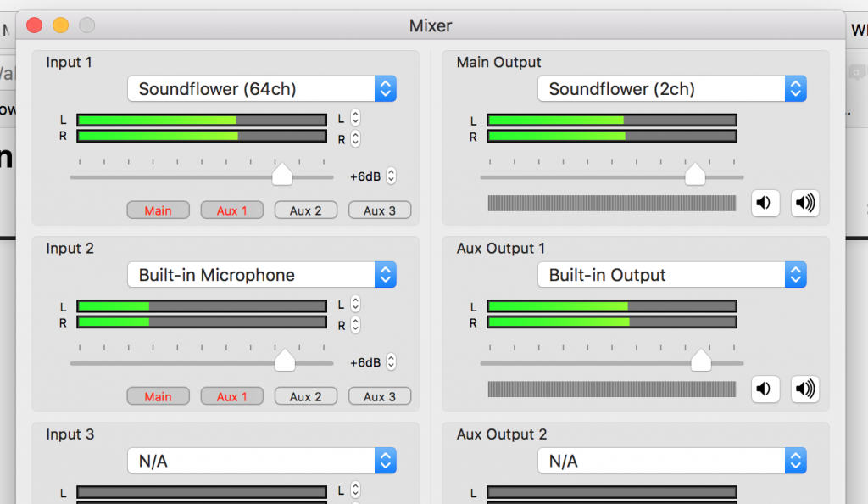Click Input 2 left channel stepper

point(355,304)
